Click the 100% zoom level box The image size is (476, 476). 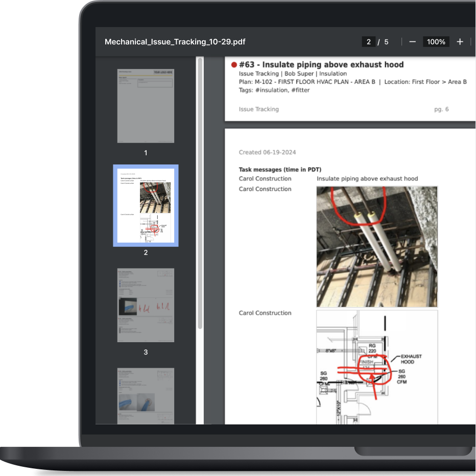[x=436, y=42]
